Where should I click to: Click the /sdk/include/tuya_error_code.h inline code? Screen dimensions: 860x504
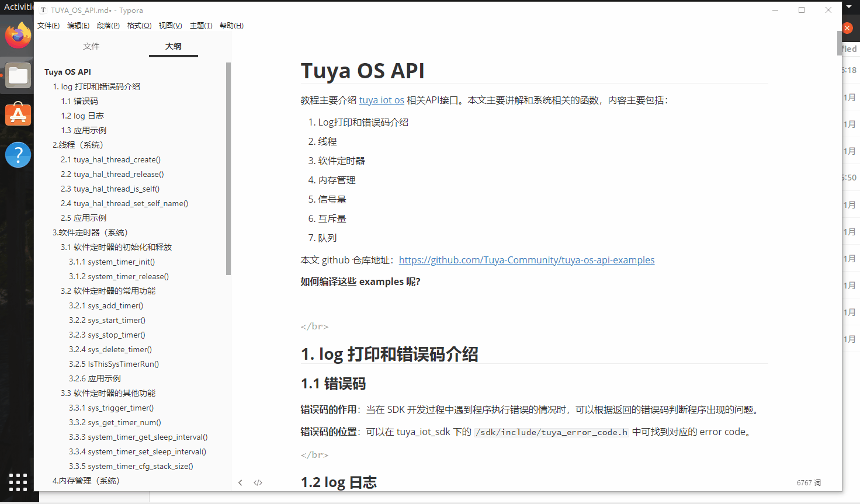click(552, 432)
